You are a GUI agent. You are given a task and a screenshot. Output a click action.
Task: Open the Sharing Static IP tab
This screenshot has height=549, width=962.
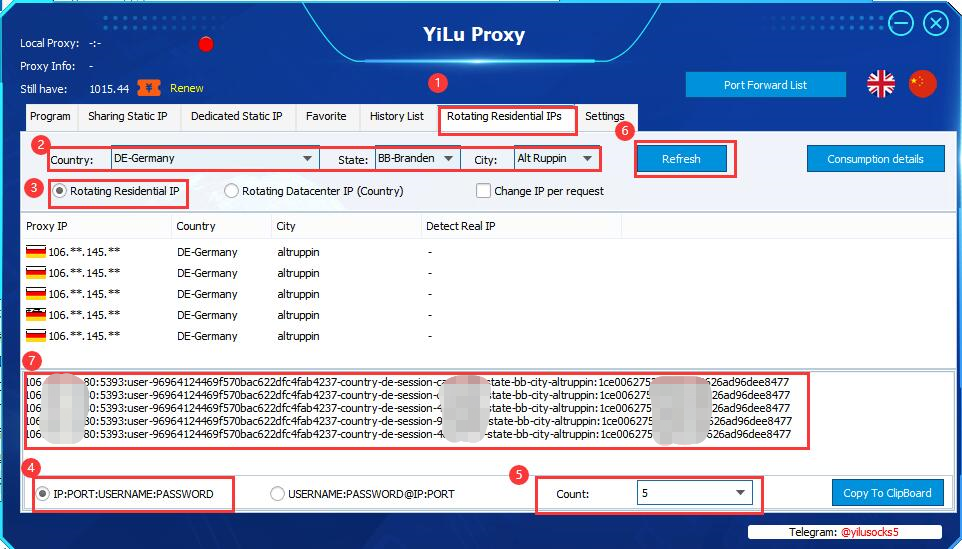(128, 117)
